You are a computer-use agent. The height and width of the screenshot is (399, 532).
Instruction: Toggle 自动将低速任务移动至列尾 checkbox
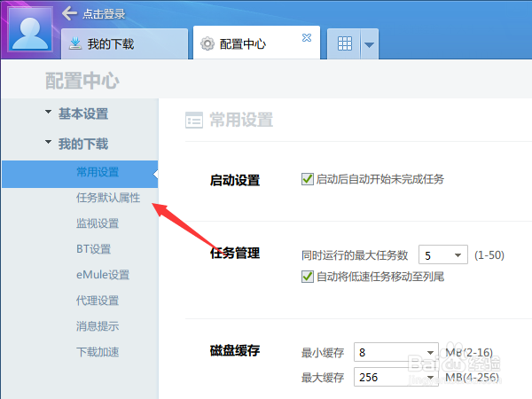[308, 277]
